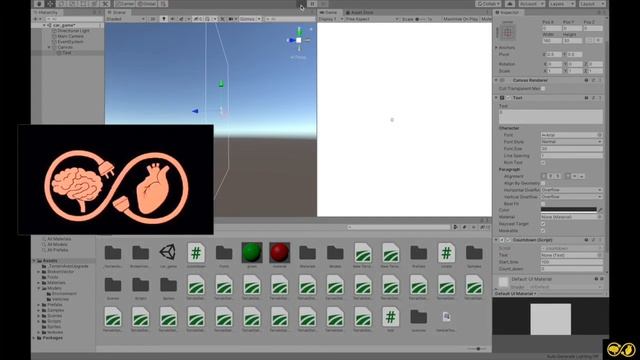Click the Step frame button
The image size is (640, 360).
point(323,4)
